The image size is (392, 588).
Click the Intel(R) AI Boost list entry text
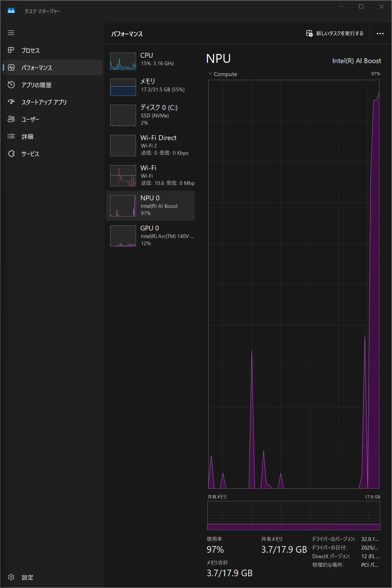point(159,206)
